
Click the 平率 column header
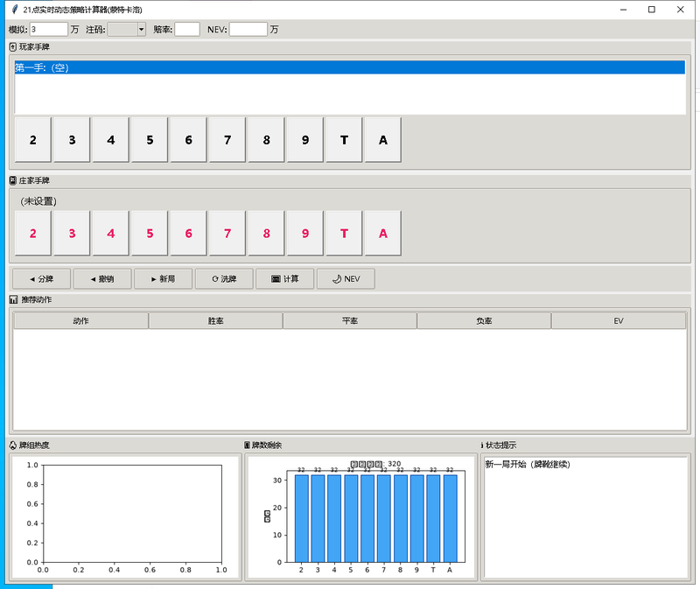350,320
